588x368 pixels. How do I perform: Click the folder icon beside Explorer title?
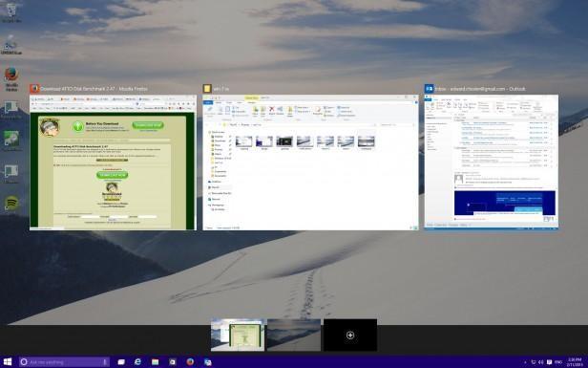[x=207, y=89]
